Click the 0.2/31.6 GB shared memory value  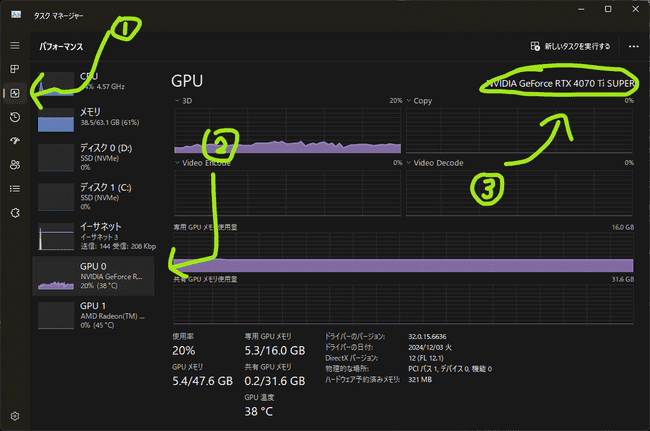[275, 381]
